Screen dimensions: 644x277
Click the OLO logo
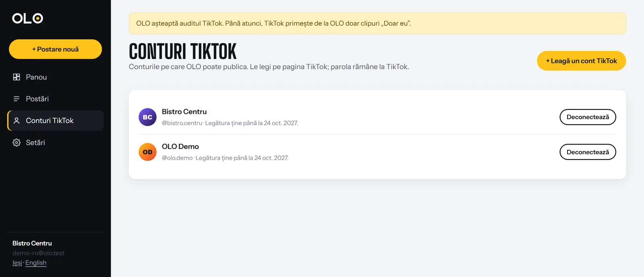(27, 18)
